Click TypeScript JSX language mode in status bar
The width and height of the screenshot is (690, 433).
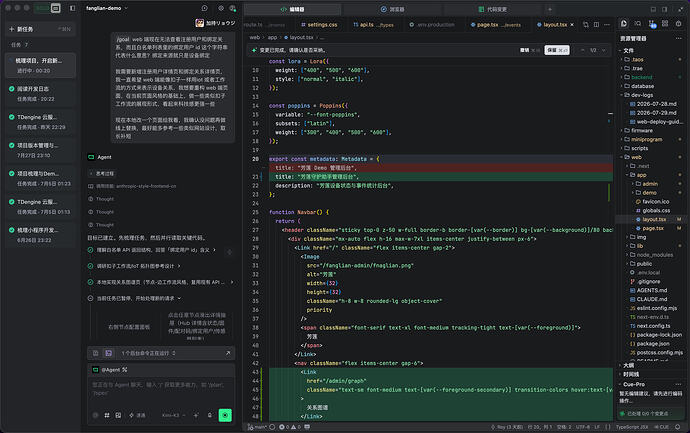(632, 427)
